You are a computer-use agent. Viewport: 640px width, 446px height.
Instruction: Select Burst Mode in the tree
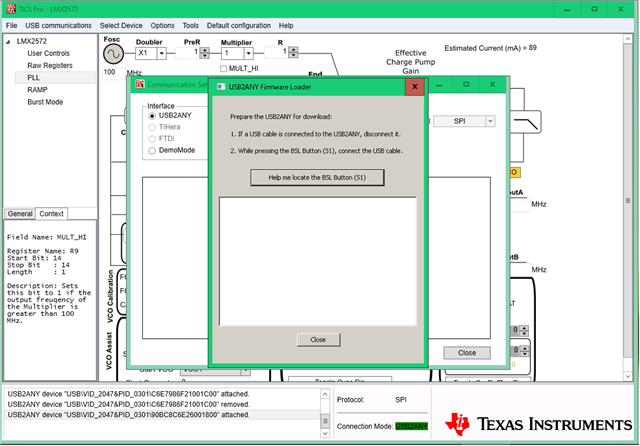coord(45,102)
